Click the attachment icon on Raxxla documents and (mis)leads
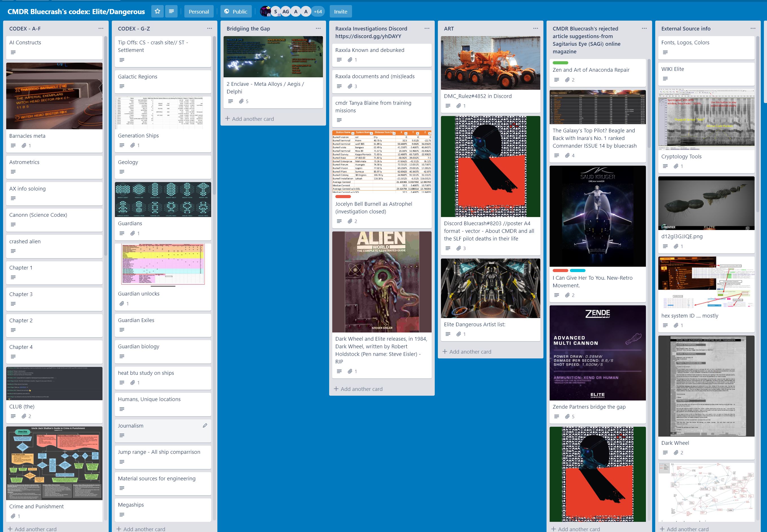The image size is (767, 532). point(350,86)
